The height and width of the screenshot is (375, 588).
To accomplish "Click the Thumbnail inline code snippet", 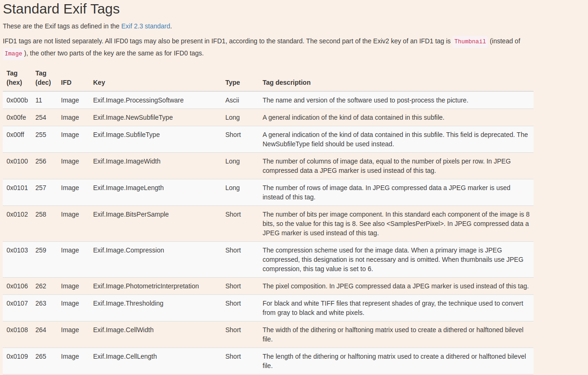I will pos(470,41).
